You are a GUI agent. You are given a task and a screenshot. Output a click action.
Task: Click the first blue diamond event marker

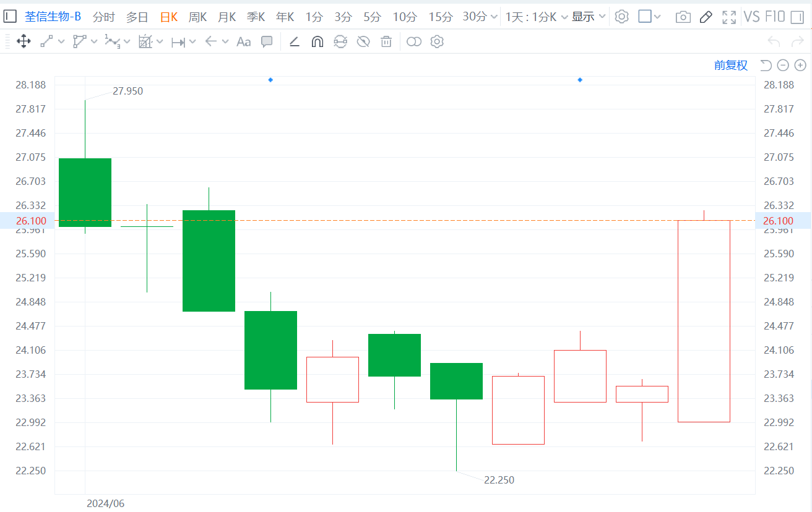click(270, 80)
